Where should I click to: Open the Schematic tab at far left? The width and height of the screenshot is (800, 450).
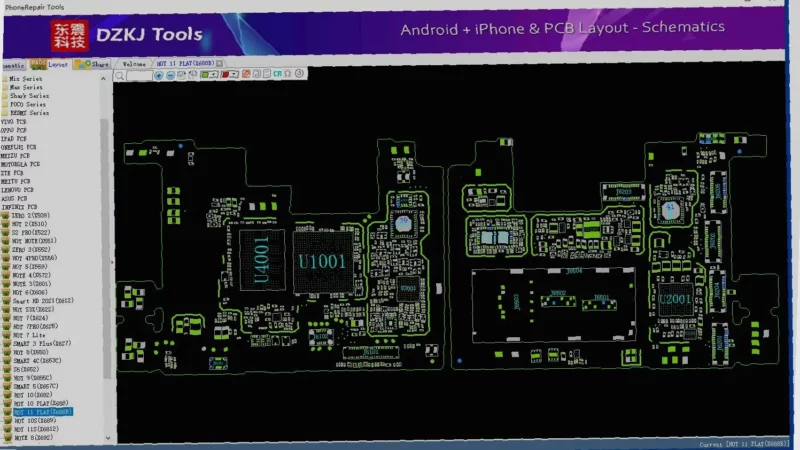13,65
